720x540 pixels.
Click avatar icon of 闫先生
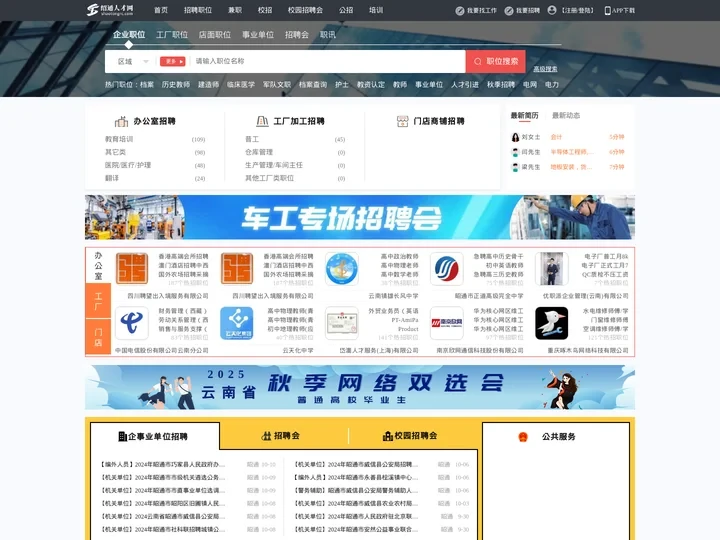pos(515,152)
